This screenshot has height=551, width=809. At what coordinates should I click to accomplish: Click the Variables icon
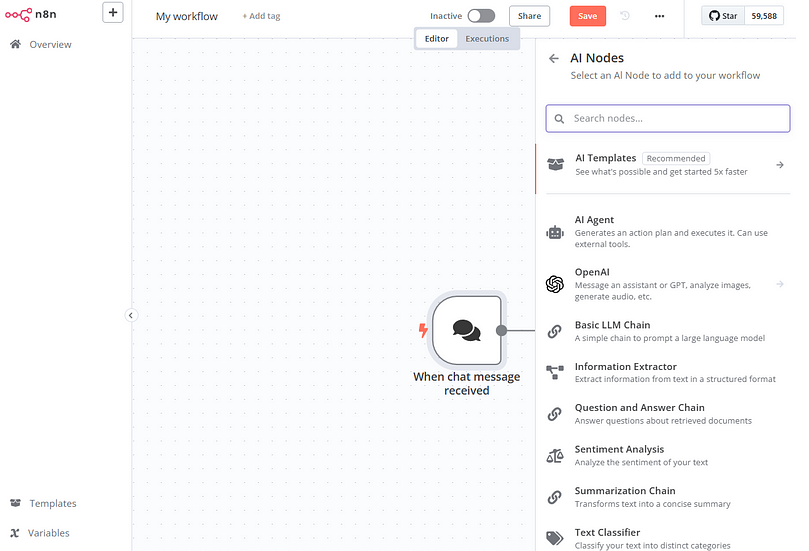pyautogui.click(x=15, y=533)
